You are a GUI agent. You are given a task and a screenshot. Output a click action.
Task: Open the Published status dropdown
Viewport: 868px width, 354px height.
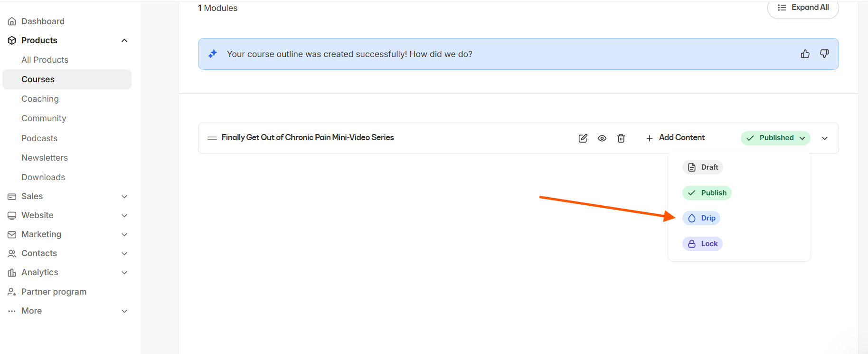click(775, 138)
